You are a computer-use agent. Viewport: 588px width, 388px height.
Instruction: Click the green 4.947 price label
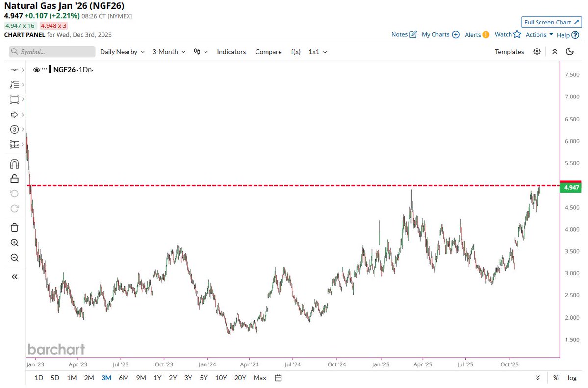(x=571, y=187)
